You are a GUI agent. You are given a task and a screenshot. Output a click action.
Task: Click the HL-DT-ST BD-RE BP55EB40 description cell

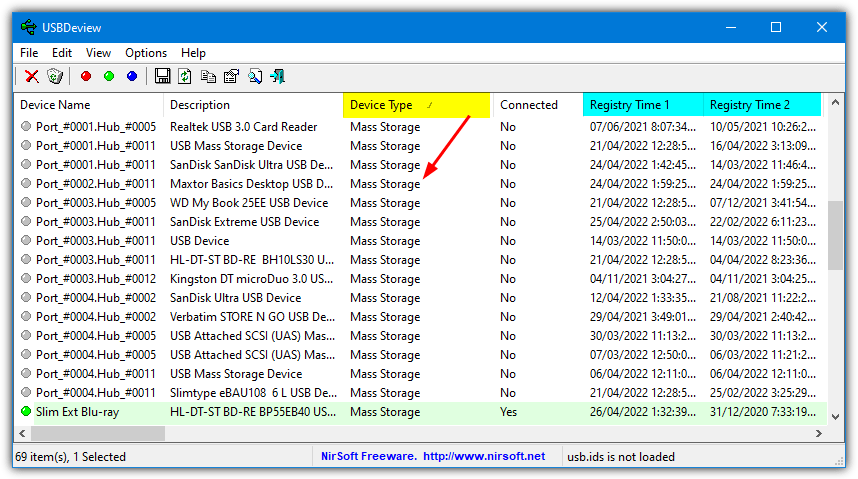point(253,412)
